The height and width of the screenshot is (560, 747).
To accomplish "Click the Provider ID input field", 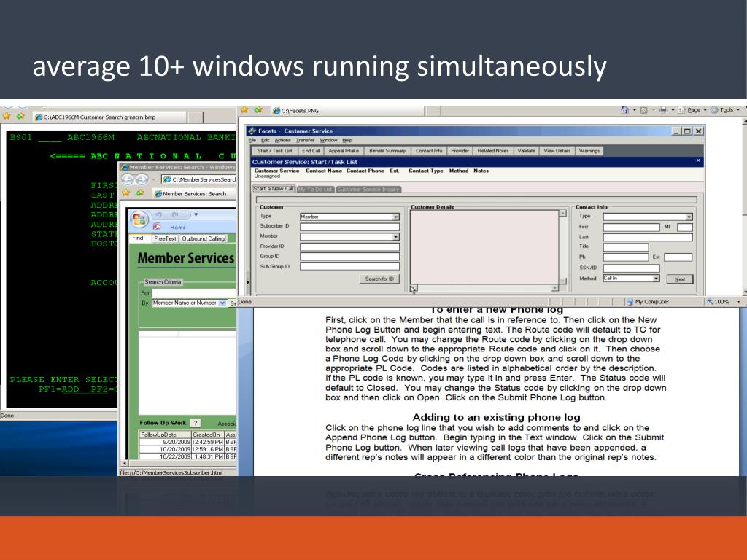I will (x=349, y=246).
